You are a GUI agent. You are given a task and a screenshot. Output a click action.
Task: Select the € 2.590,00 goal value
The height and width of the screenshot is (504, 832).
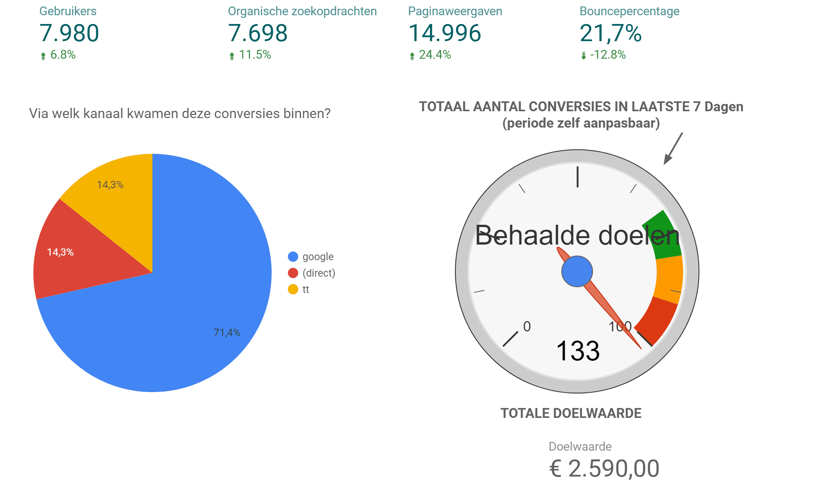604,469
